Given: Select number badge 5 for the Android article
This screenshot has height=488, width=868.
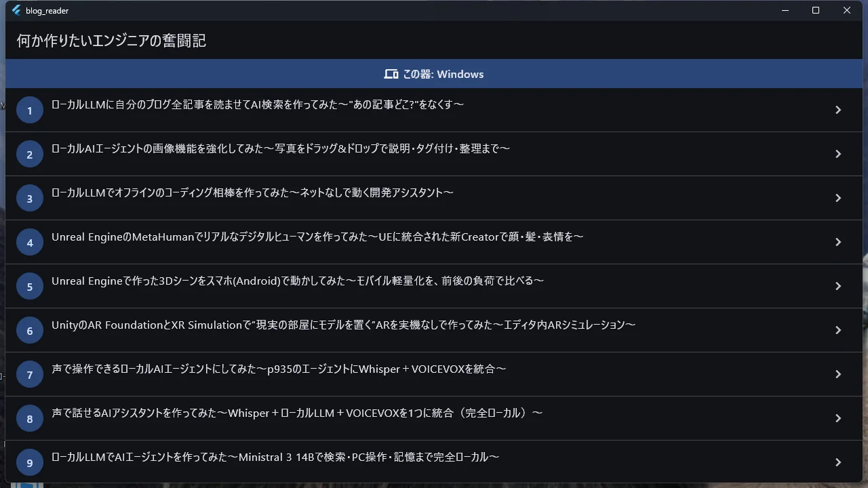Looking at the screenshot, I should [x=30, y=286].
